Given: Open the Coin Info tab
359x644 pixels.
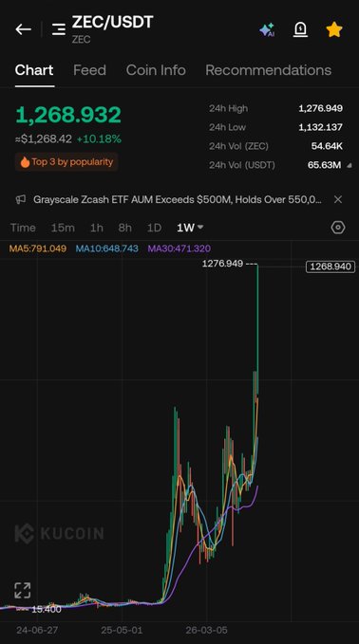Looking at the screenshot, I should tap(156, 70).
